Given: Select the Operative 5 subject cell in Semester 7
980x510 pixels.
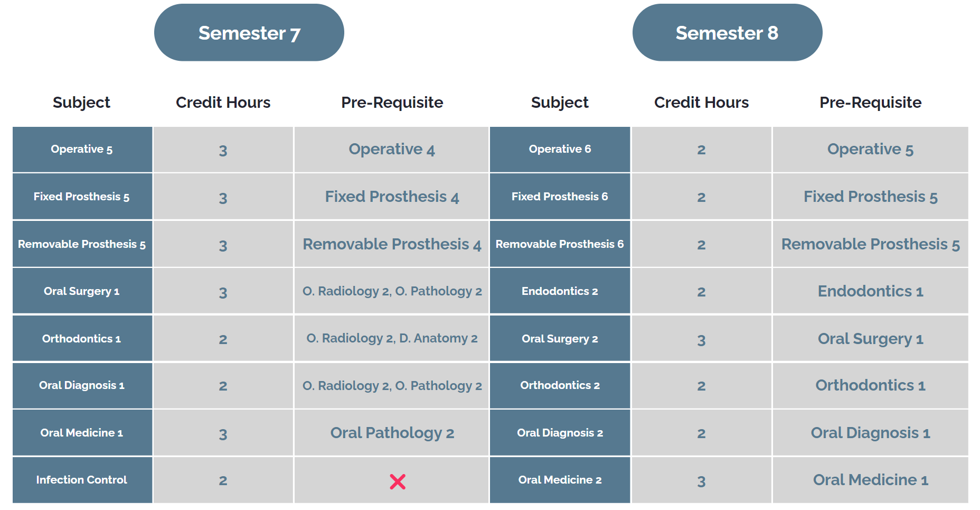Looking at the screenshot, I should (x=82, y=150).
